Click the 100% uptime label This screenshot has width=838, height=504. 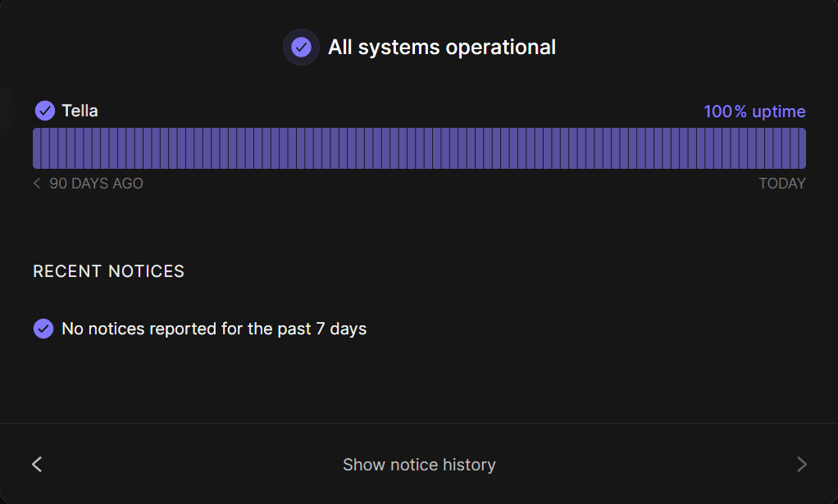pos(754,111)
